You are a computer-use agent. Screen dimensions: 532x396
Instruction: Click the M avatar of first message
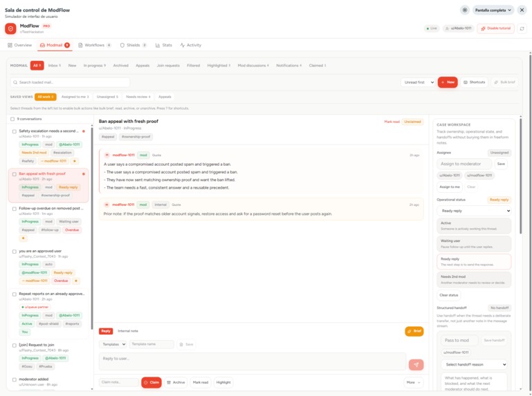coord(107,155)
